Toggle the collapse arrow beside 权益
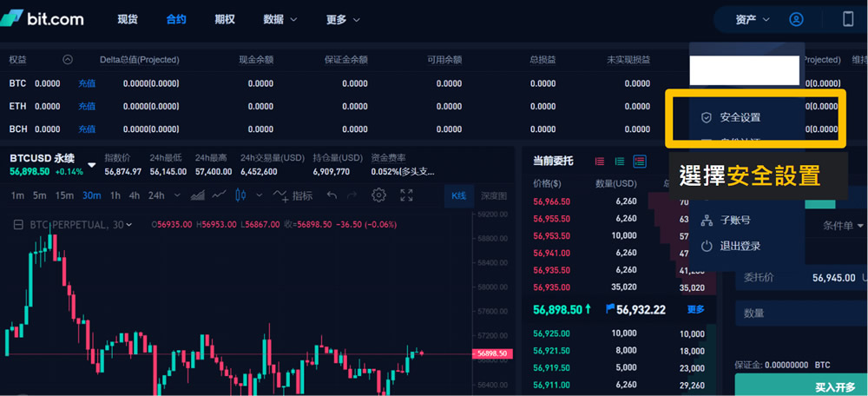This screenshot has height=396, width=868. point(68,60)
